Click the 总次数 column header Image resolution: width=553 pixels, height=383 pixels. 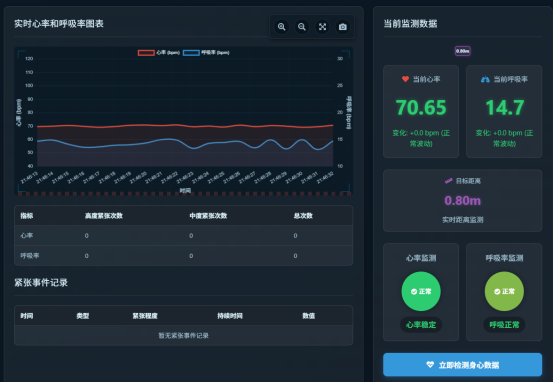303,216
